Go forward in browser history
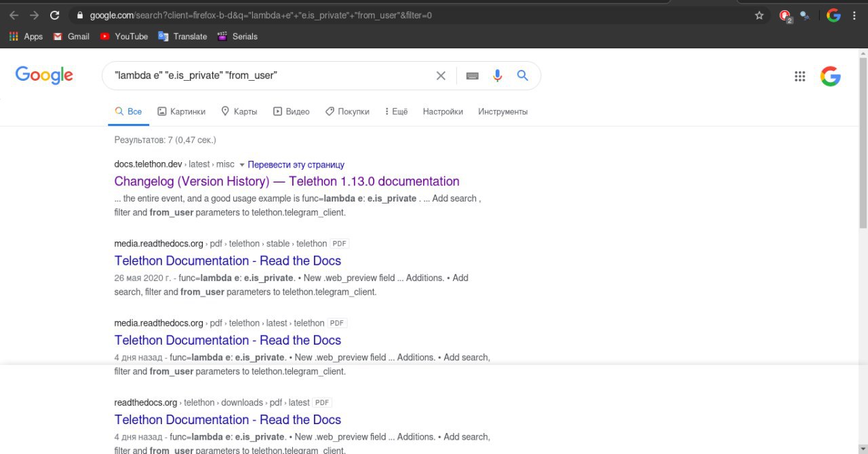Viewport: 868px width, 454px height. 34,15
